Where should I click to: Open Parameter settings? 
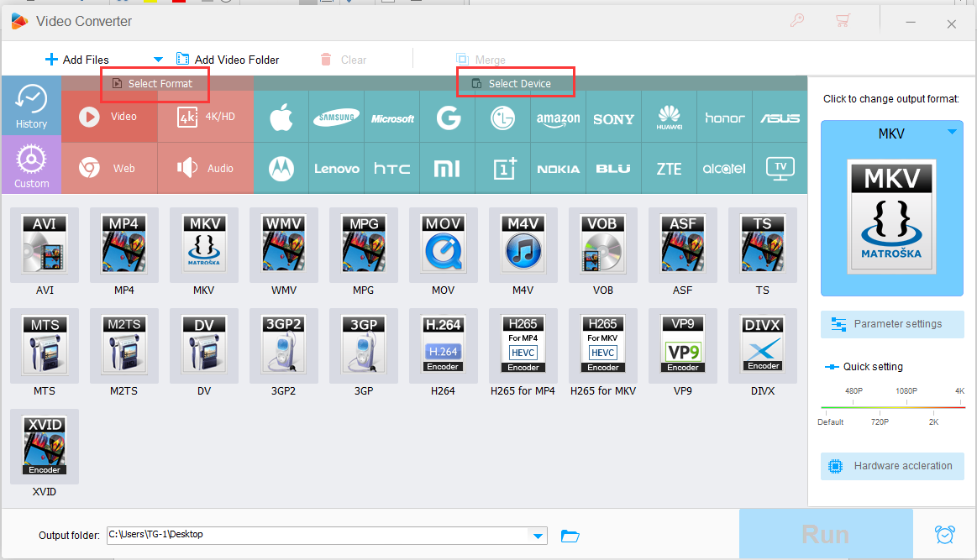892,324
